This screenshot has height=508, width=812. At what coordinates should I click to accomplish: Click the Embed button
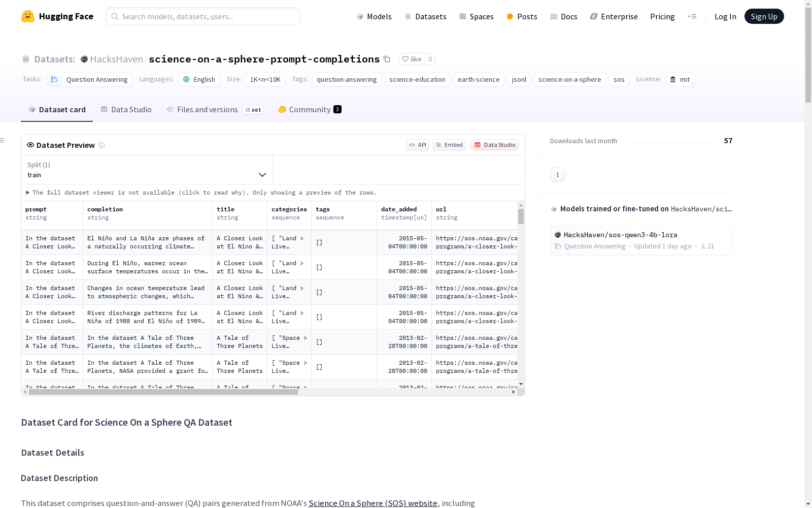pyautogui.click(x=449, y=145)
